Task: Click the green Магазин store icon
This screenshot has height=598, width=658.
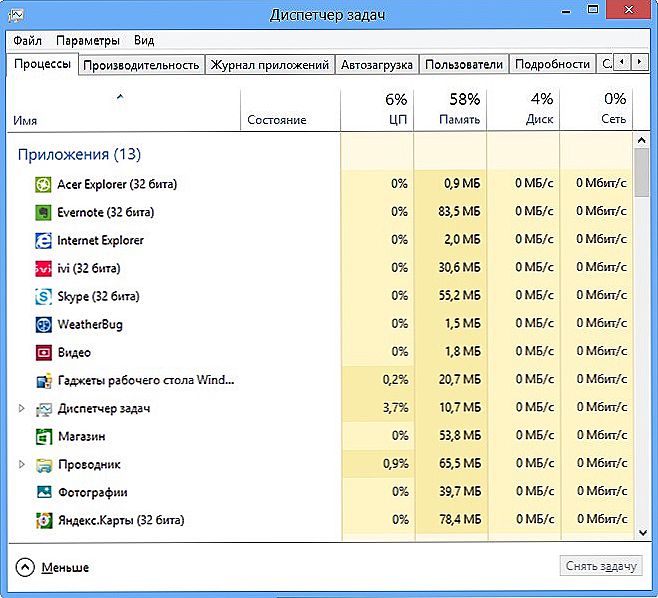Action: (x=44, y=437)
